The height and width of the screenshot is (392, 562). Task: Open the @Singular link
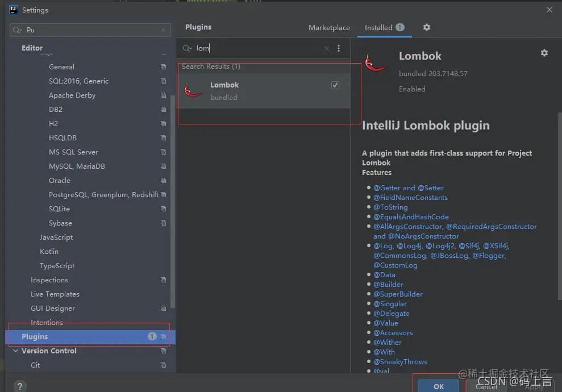pyautogui.click(x=390, y=304)
